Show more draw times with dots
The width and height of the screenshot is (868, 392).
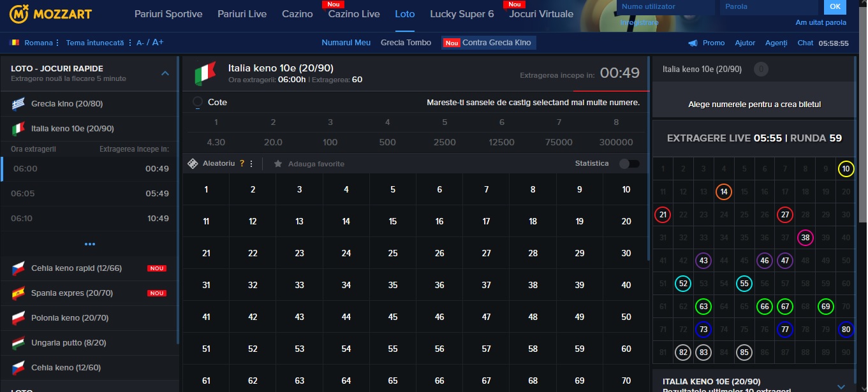(x=90, y=244)
